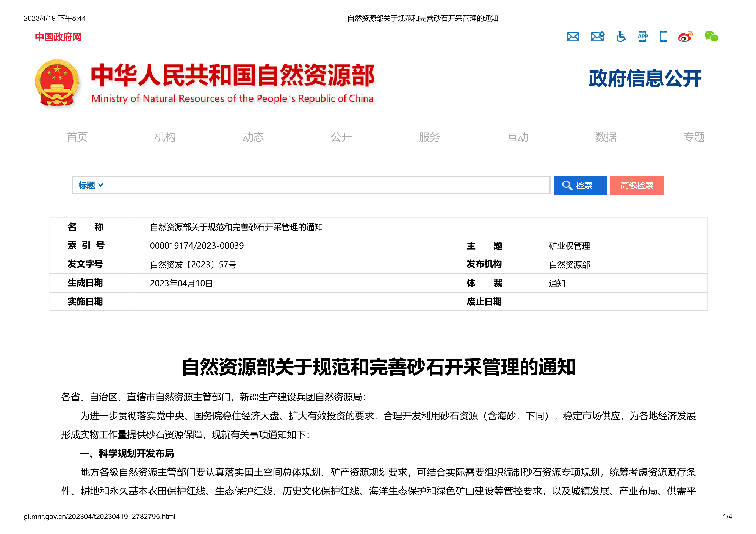Viewport: 756px width, 534px height.
Task: Click the name row document title text
Action: [x=236, y=227]
